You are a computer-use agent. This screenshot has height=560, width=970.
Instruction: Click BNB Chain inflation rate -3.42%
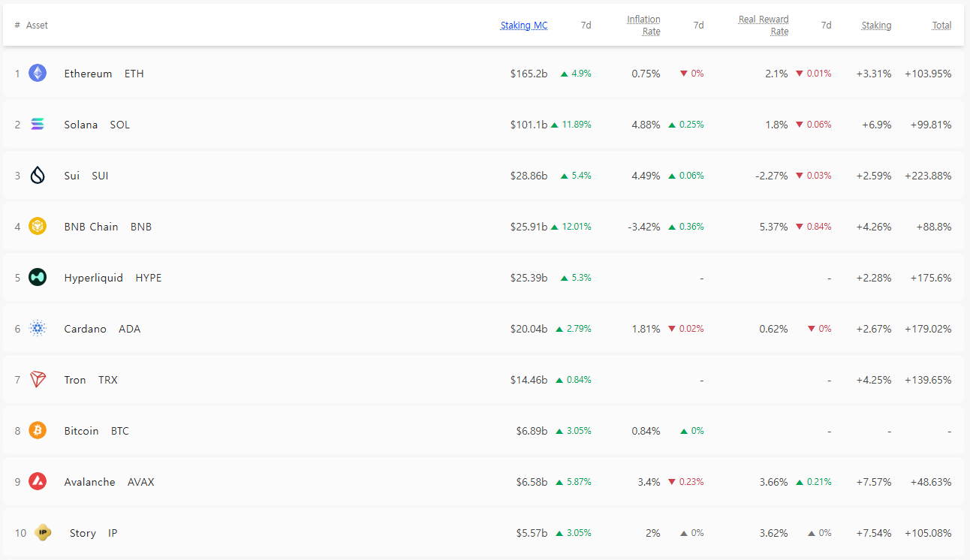644,227
